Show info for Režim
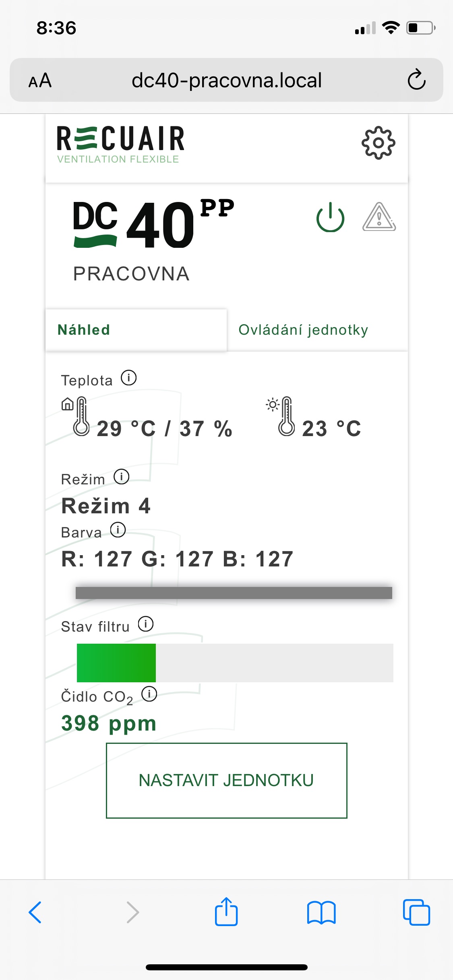The image size is (453, 980). pyautogui.click(x=121, y=477)
